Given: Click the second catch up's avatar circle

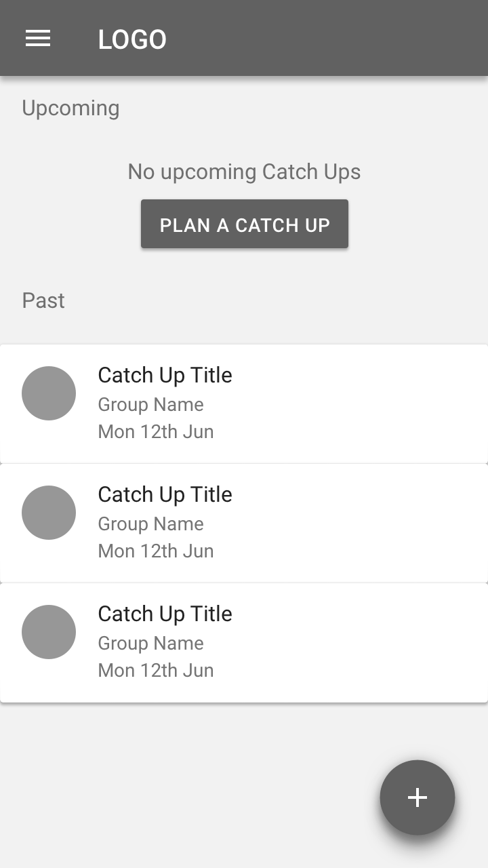Looking at the screenshot, I should pos(49,513).
